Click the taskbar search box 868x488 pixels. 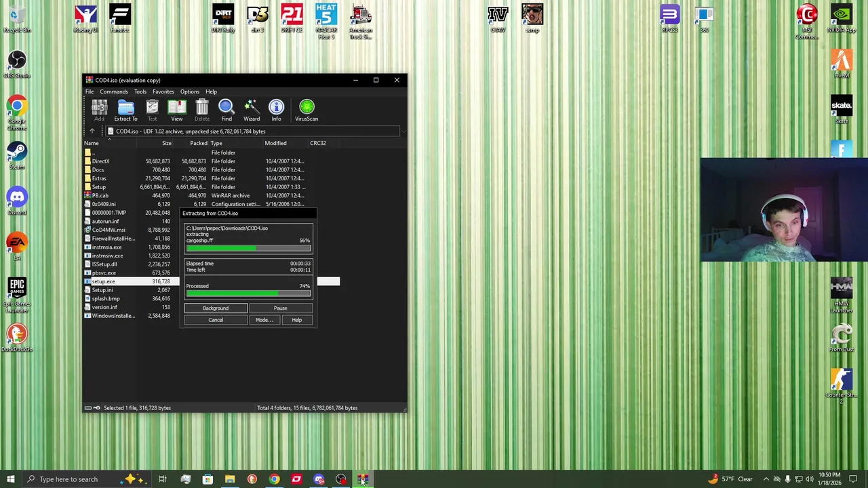point(85,479)
